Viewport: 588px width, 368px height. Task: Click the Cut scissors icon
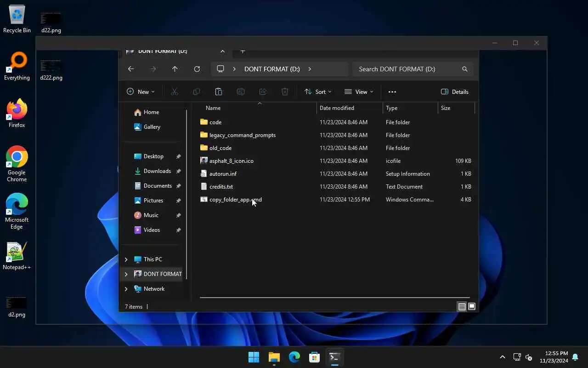175,92
